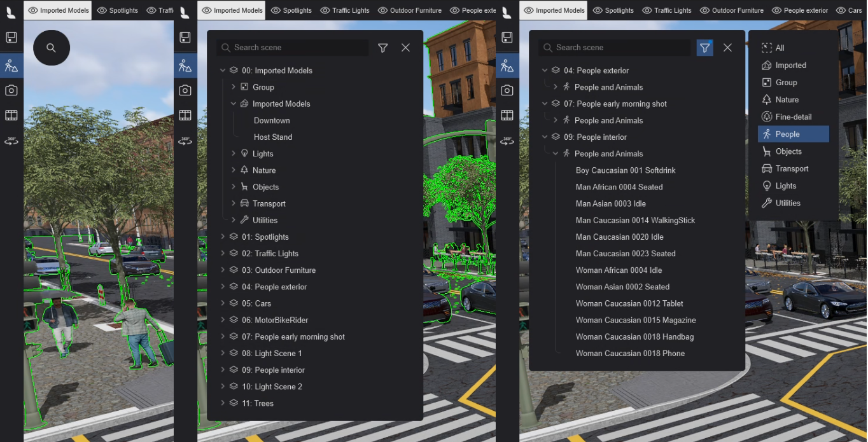Screen dimensions: 868x442
Task: Collapse the 00: Imported Models layer
Action: tap(223, 71)
